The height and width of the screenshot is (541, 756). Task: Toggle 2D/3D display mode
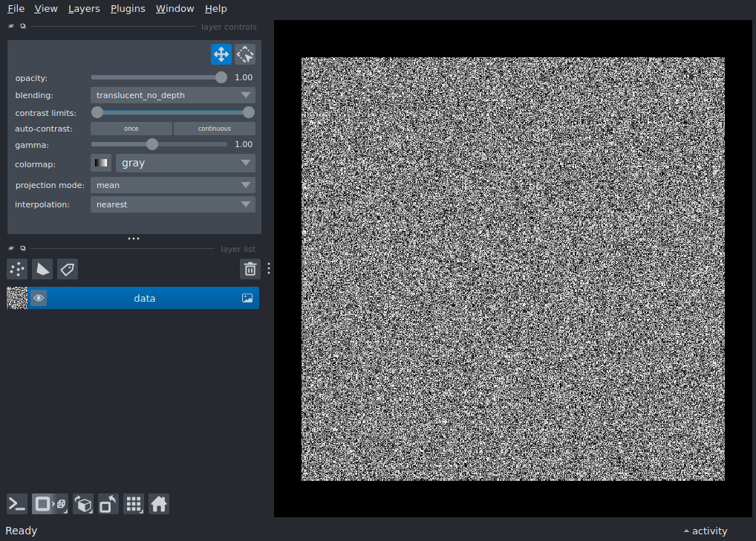[x=49, y=504]
